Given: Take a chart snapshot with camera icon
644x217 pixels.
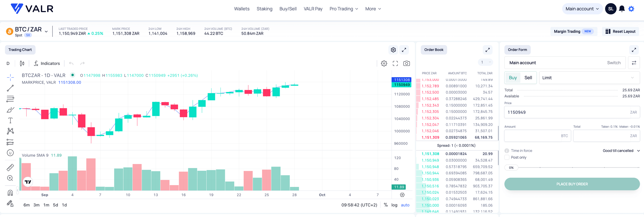Looking at the screenshot, I should pyautogui.click(x=406, y=63).
